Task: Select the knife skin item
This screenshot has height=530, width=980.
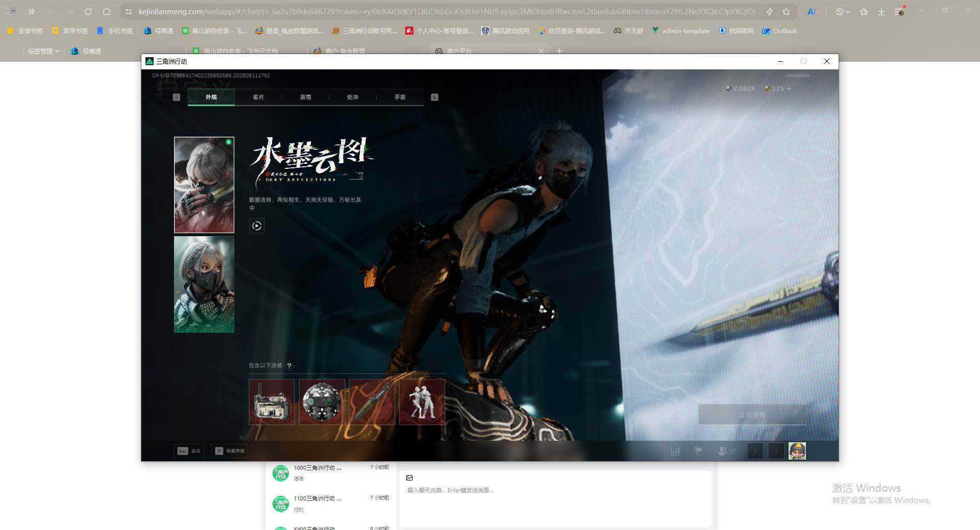Action: (x=372, y=402)
